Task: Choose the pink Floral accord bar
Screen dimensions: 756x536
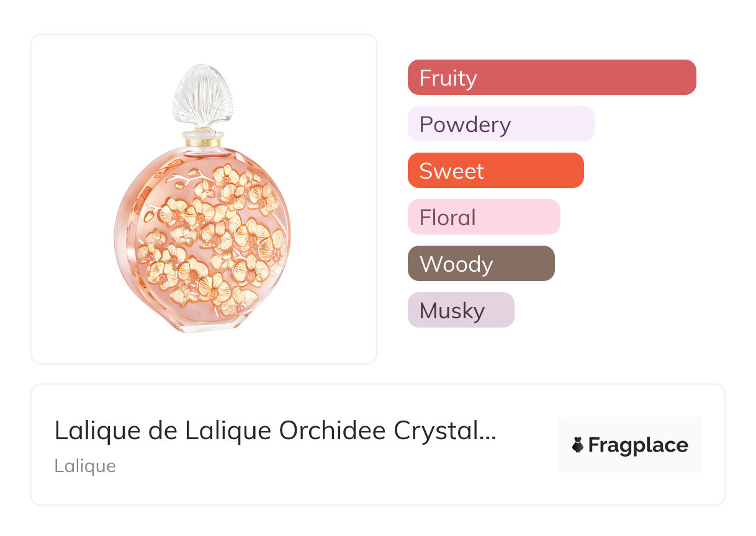Action: (484, 217)
